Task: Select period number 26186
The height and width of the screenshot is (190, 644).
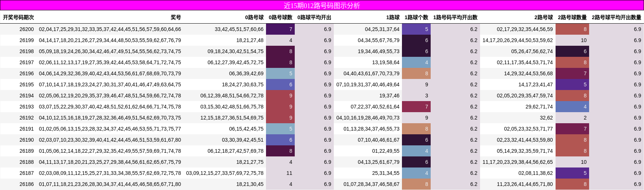Action: (27, 184)
